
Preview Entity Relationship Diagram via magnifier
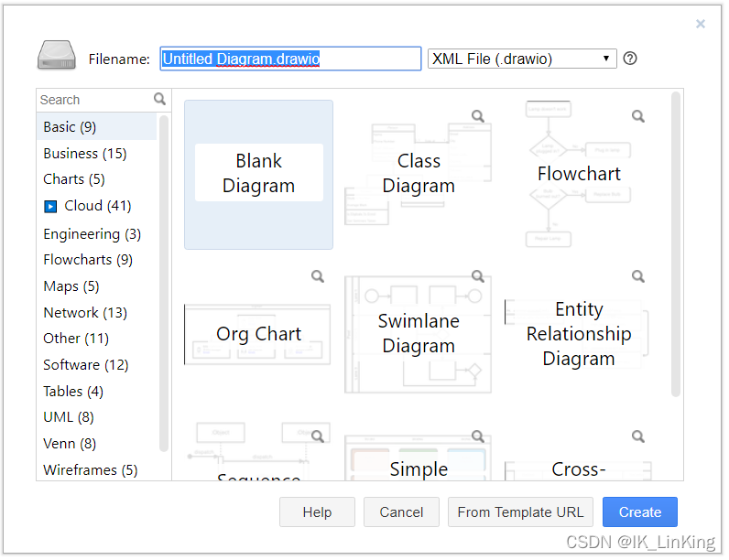pos(637,276)
